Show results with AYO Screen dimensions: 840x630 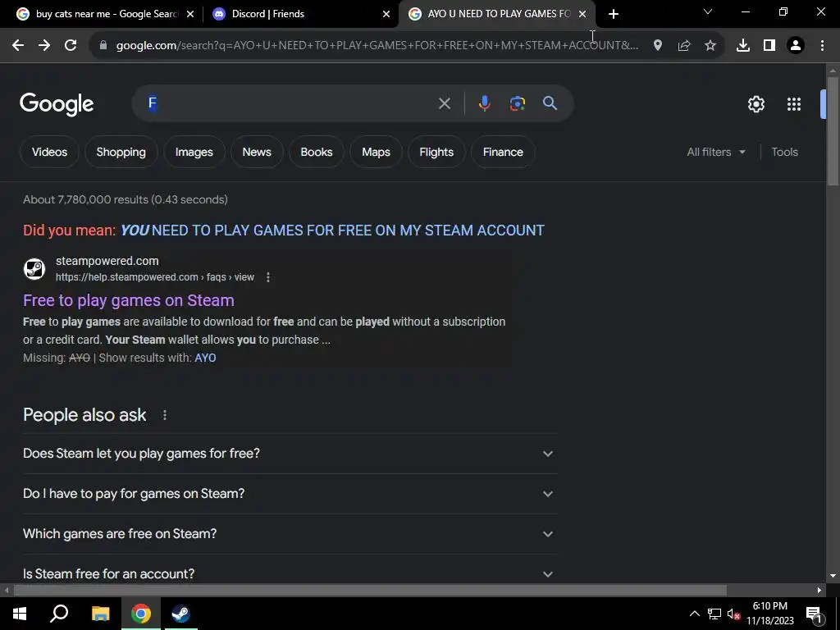pyautogui.click(x=205, y=358)
